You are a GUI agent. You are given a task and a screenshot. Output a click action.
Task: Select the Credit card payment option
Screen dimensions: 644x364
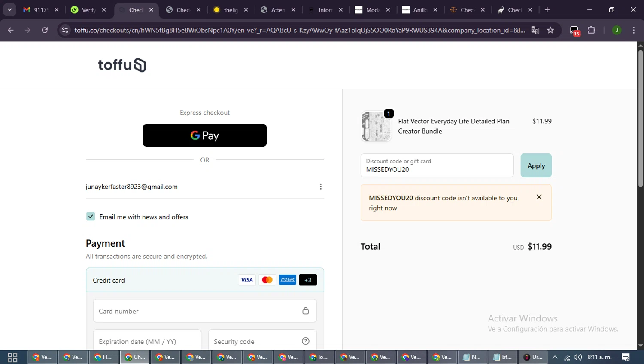click(205, 280)
